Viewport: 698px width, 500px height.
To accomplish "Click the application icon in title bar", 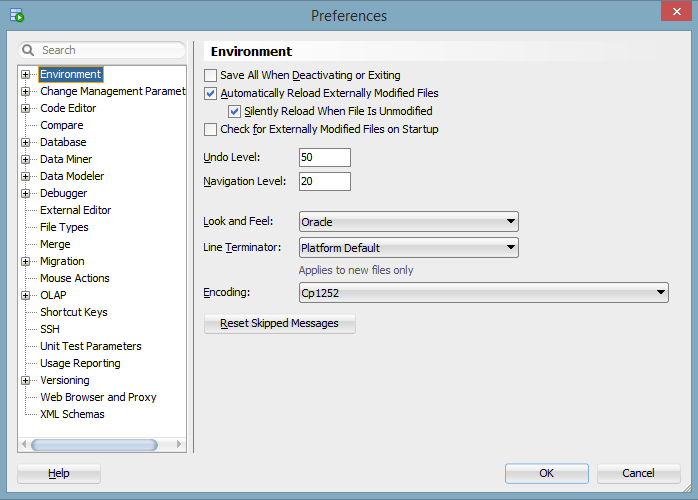I will [15, 15].
